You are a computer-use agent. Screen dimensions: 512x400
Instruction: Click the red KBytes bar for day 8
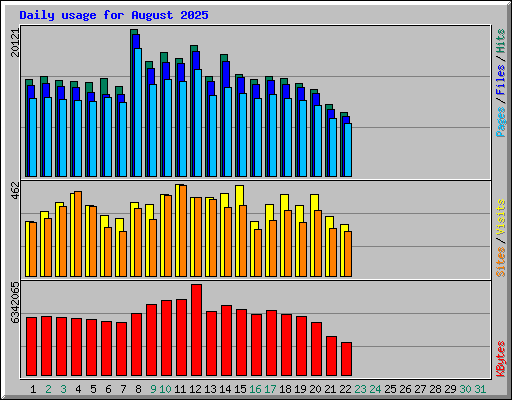[136, 345]
